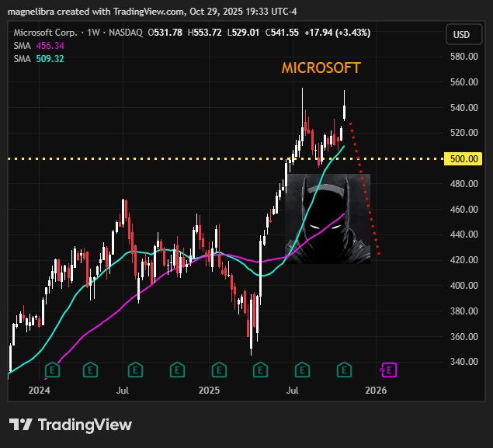493x448 pixels.
Task: Click the rightmost green earnings E marker
Action: 344,370
